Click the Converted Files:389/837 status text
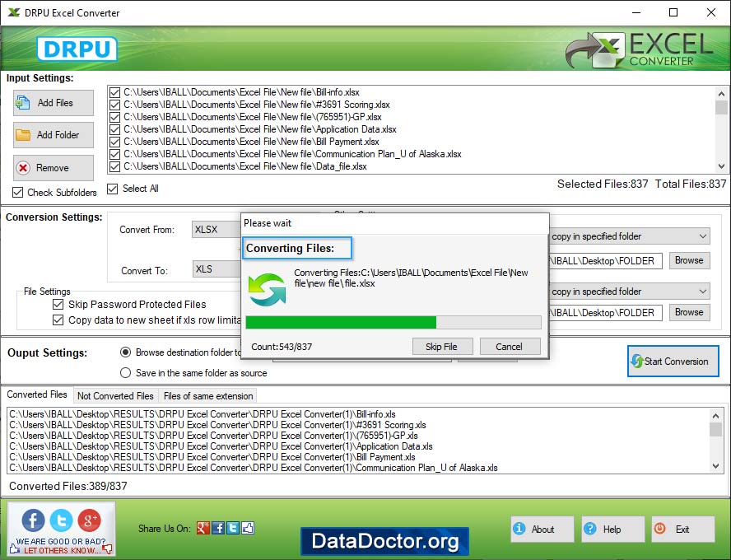The height and width of the screenshot is (560, 731). 68,486
